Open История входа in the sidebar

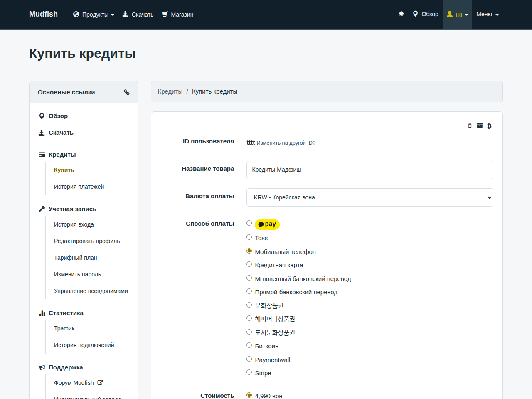coord(74,224)
